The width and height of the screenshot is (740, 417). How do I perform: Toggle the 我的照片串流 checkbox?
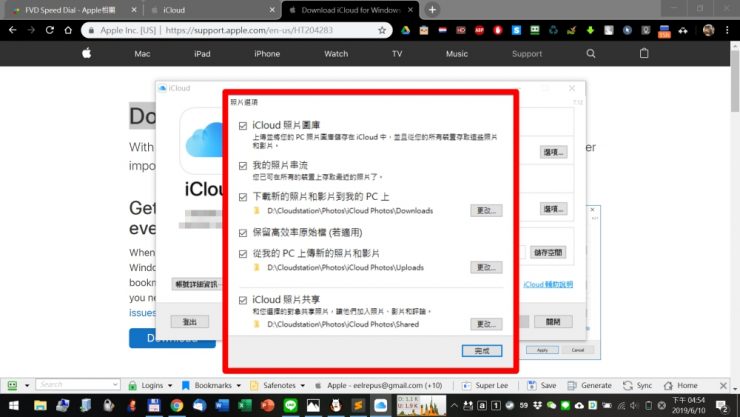click(x=243, y=164)
